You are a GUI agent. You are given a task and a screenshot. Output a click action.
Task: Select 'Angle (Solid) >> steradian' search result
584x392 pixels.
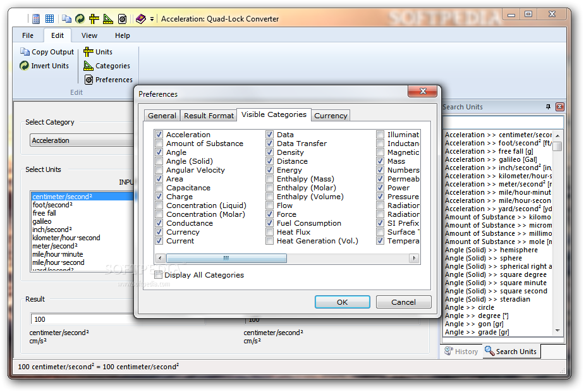(x=487, y=299)
